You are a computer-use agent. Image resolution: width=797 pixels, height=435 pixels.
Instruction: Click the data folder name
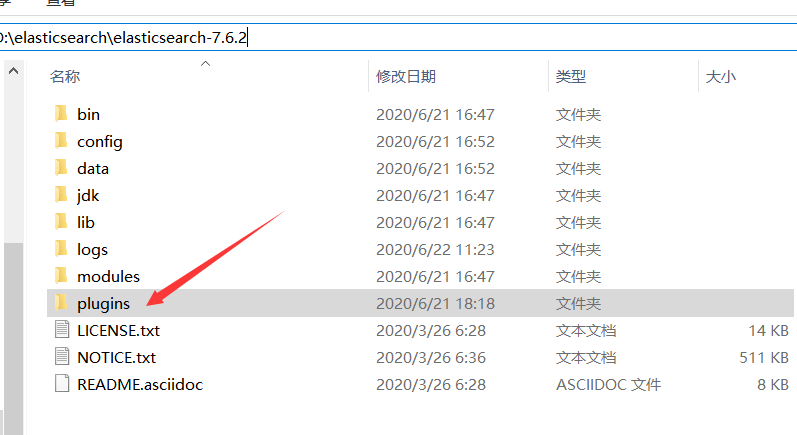point(93,168)
